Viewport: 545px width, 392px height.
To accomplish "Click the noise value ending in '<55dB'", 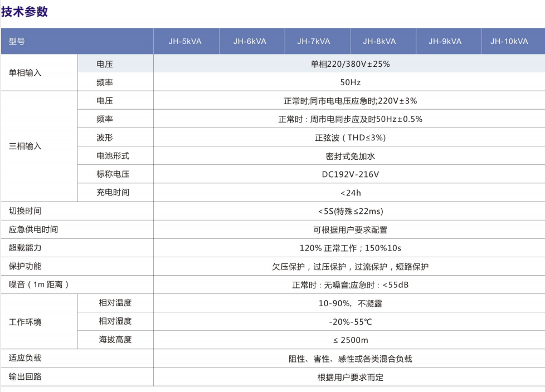I will tap(351, 285).
